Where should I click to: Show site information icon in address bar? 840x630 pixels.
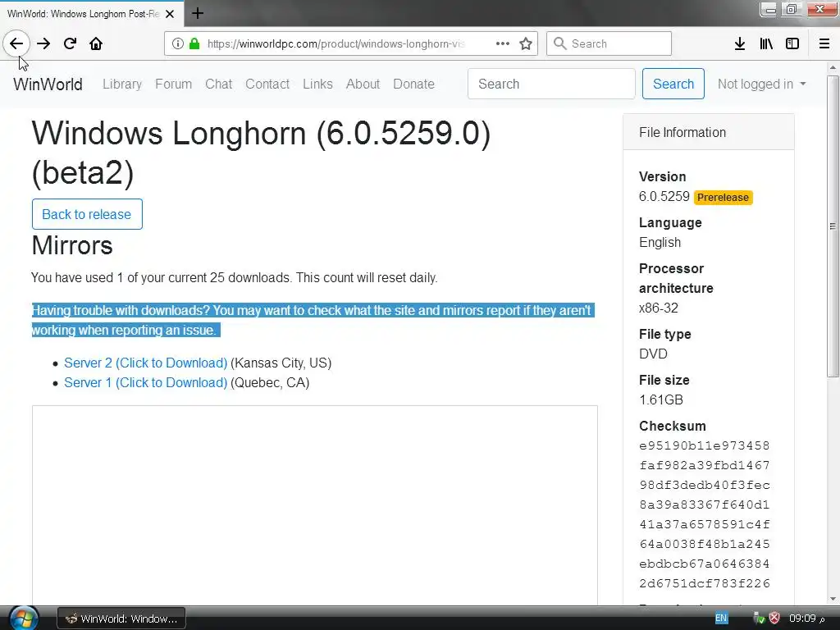(x=178, y=43)
